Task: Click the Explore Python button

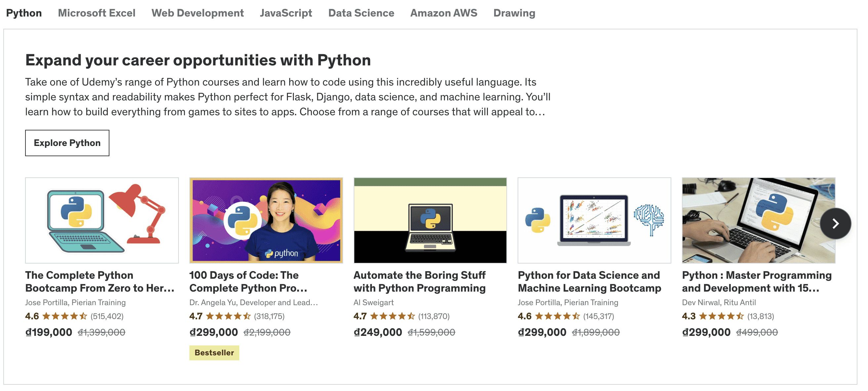Action: [x=67, y=143]
